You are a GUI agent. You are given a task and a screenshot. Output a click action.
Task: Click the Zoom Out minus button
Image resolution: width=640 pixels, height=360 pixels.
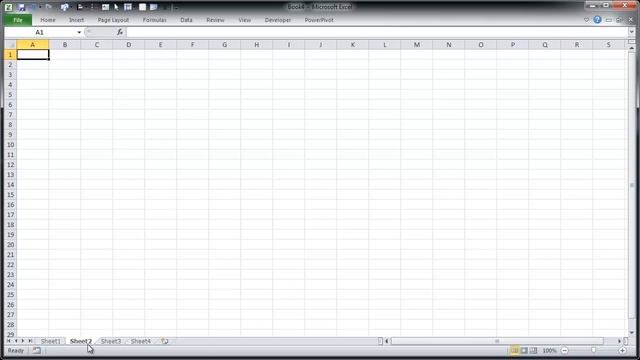[564, 350]
